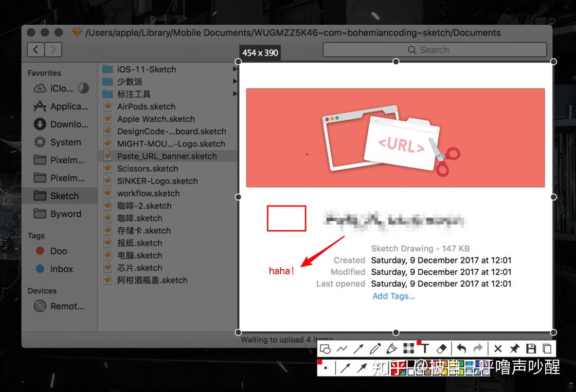
Task: Enable the mosaic pixelate tool
Action: (x=408, y=348)
